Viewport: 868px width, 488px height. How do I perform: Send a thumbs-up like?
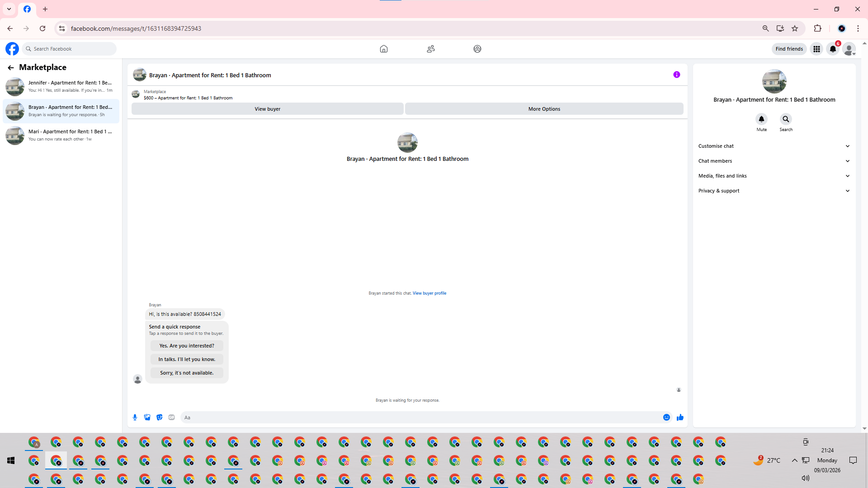680,418
